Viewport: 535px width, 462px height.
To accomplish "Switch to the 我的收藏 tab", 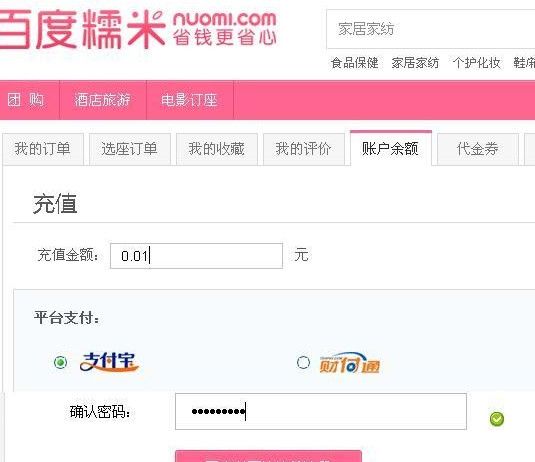I will pos(217,149).
